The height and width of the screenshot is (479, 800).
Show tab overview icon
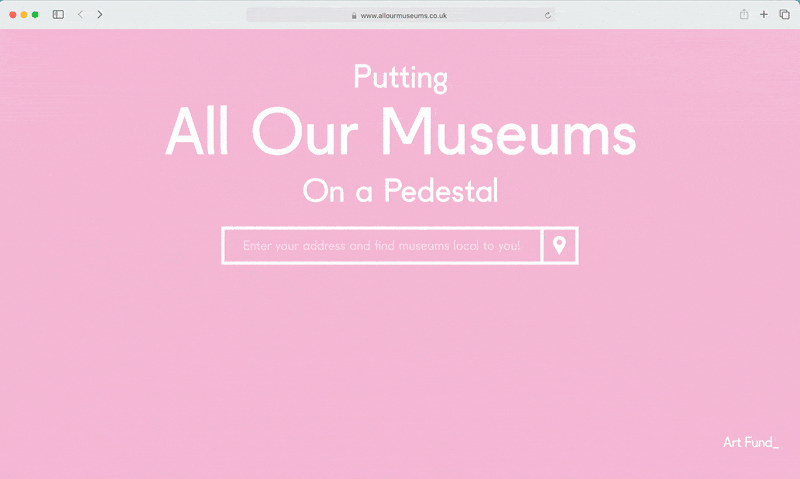[784, 14]
